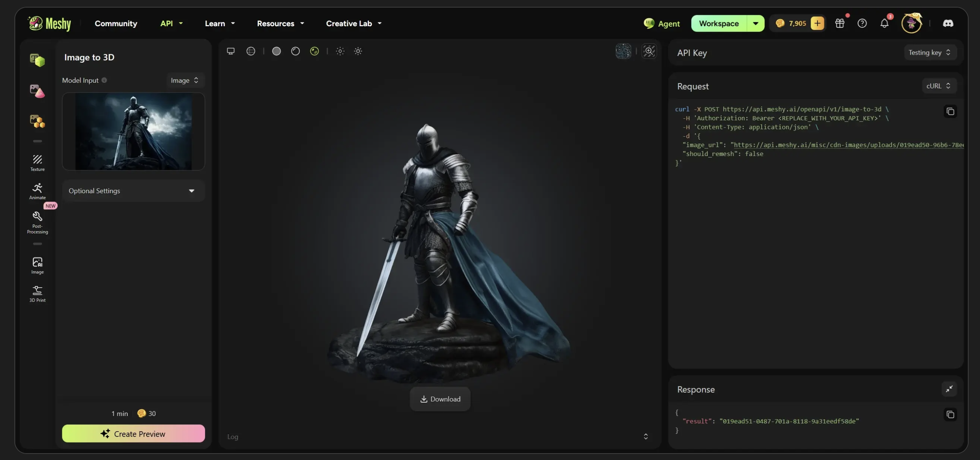
Task: Open the Testing key dropdown
Action: 930,52
